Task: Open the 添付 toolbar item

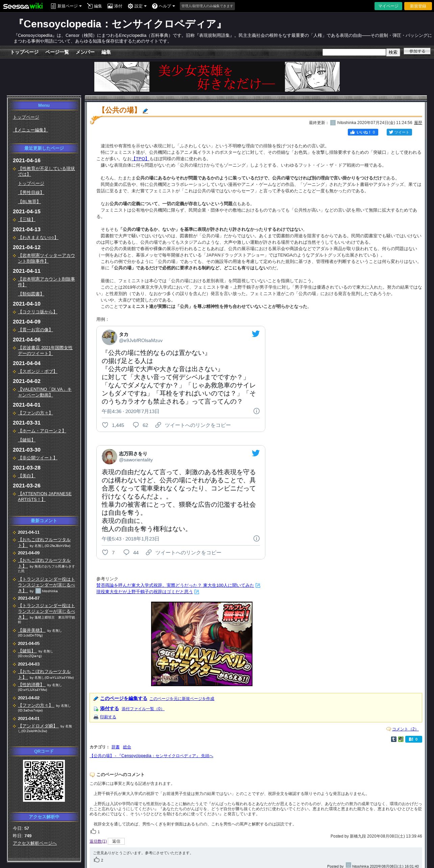Action: click(x=115, y=6)
